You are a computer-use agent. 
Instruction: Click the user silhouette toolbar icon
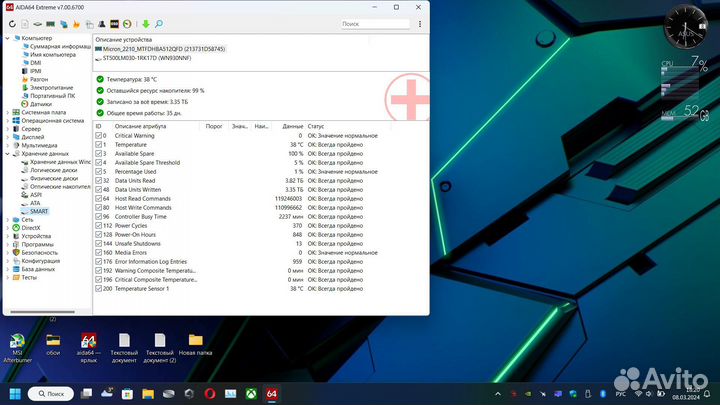click(x=101, y=24)
